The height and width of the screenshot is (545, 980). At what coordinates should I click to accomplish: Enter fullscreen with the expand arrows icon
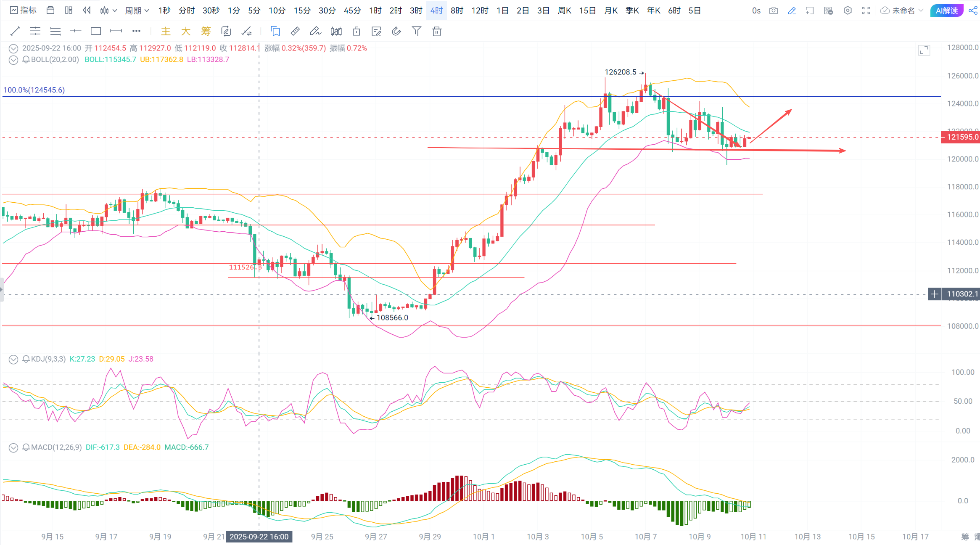(x=866, y=11)
